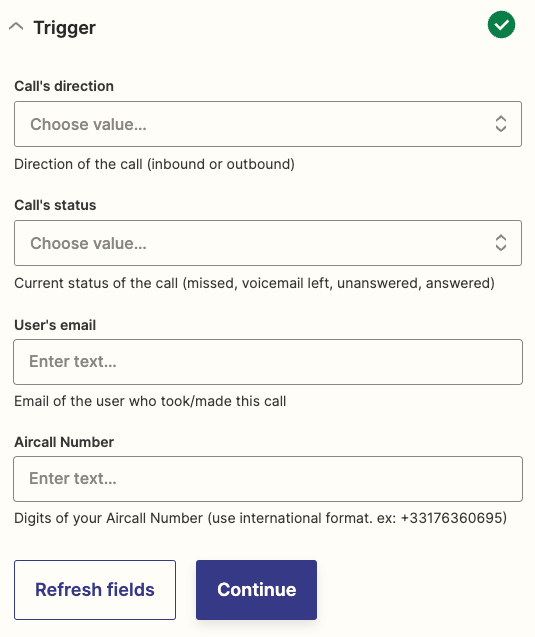Click up-down arrows in Call's direction field
The image size is (535, 637).
coord(500,124)
